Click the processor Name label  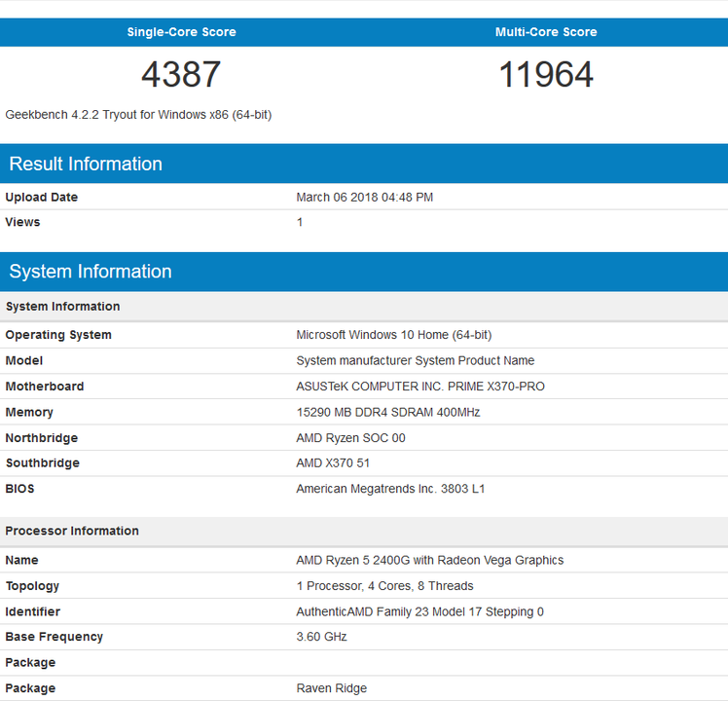[21, 560]
